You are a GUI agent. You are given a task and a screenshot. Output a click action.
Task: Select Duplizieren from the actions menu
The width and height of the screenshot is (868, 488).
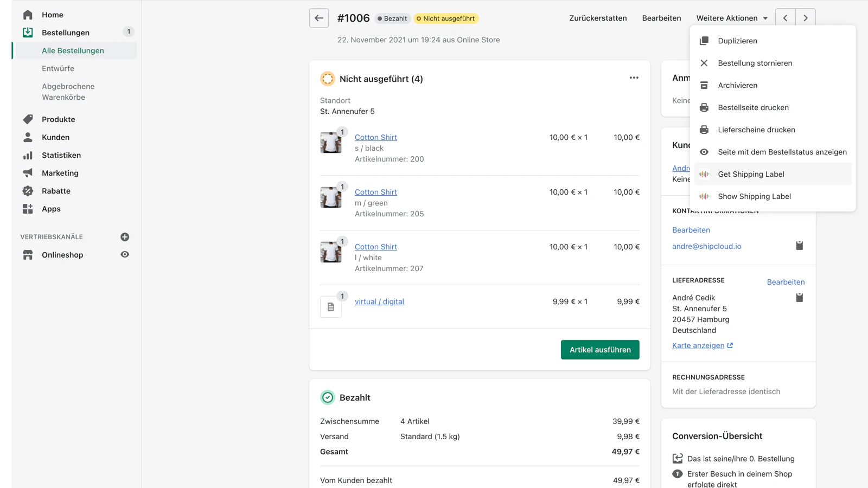tap(736, 41)
